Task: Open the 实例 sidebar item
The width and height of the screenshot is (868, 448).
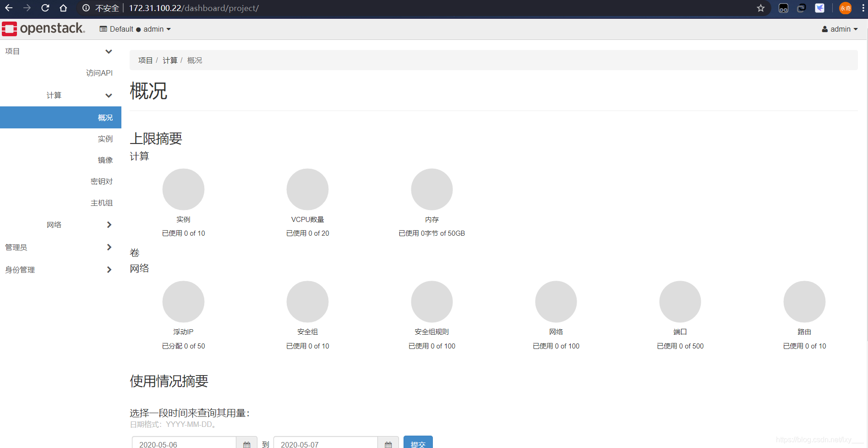Action: click(105, 138)
